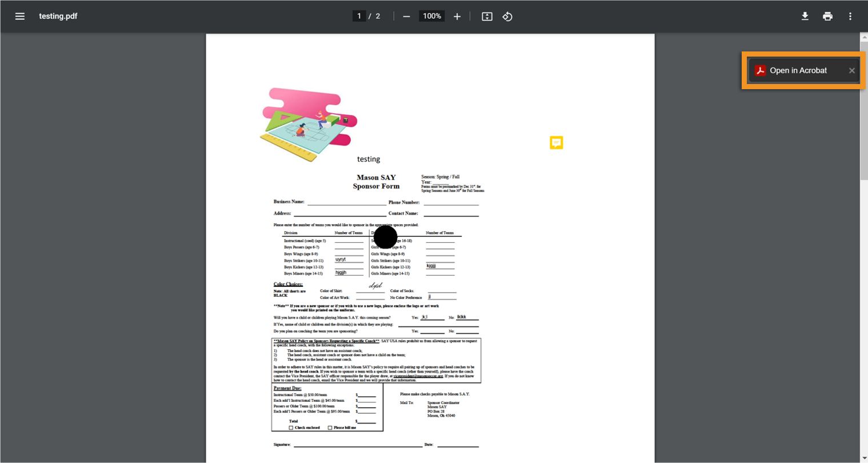Viewport: 868px width, 463px height.
Task: Select the Adobe Acrobat icon in the notification
Action: pyautogui.click(x=760, y=70)
